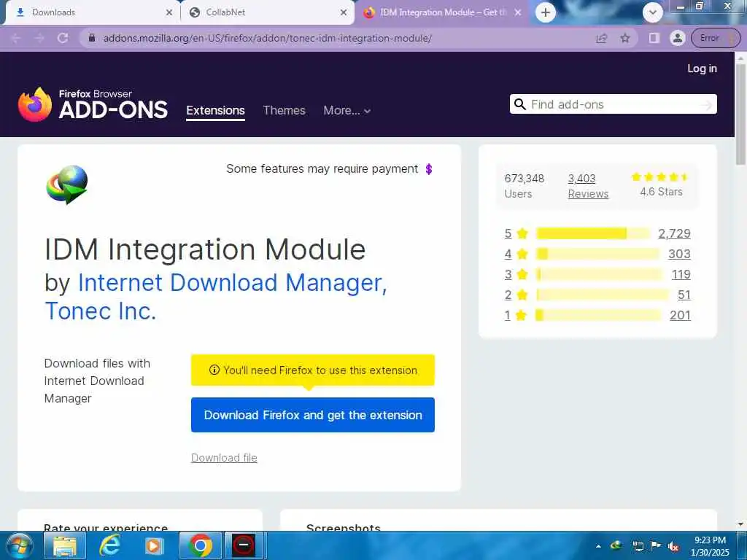Click the 5-star rating bar
The height and width of the screenshot is (560, 747).
click(x=593, y=233)
